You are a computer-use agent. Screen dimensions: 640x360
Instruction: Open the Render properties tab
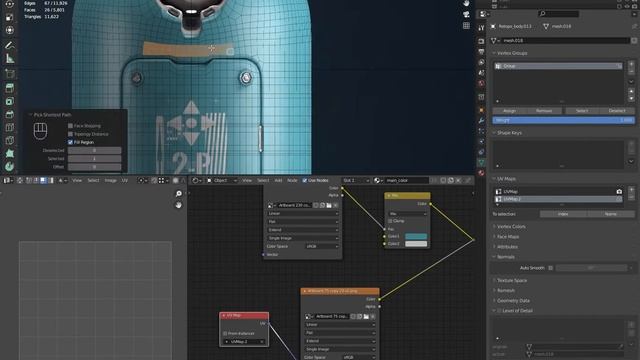pos(481,41)
